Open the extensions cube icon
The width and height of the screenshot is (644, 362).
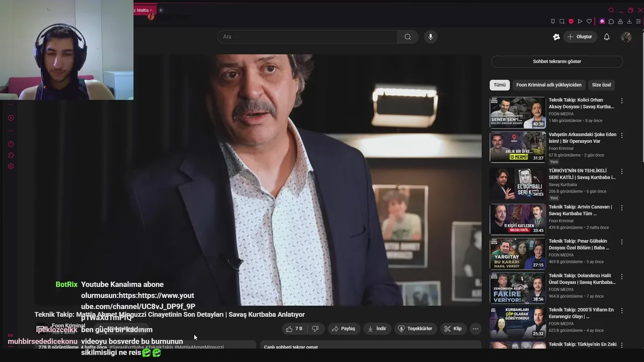point(611,22)
